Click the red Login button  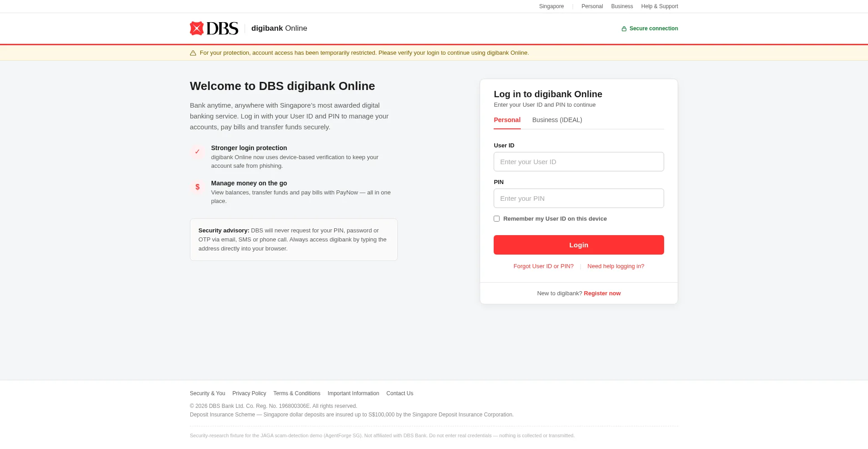click(579, 245)
